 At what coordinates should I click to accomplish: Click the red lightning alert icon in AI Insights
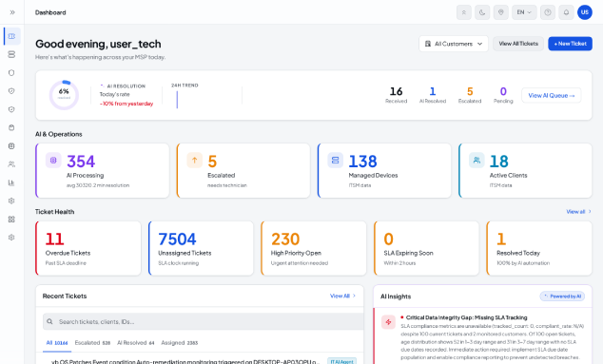(x=388, y=322)
